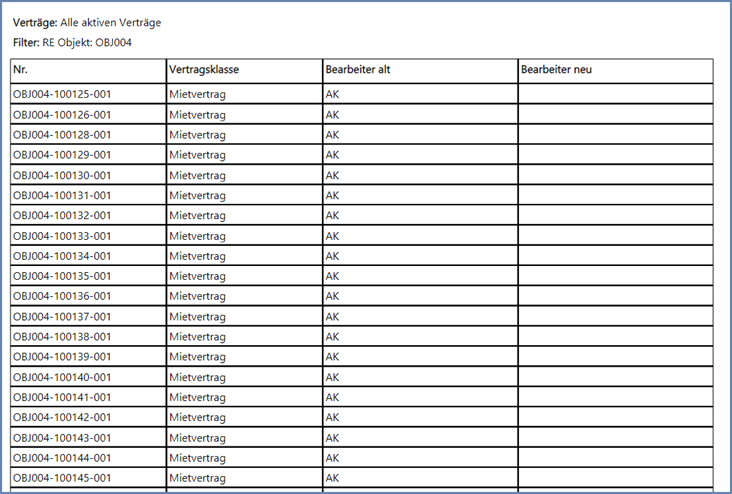Click the Bearbeiter neu field for OBJ004-100131-001
This screenshot has height=494, width=732.
pos(615,195)
